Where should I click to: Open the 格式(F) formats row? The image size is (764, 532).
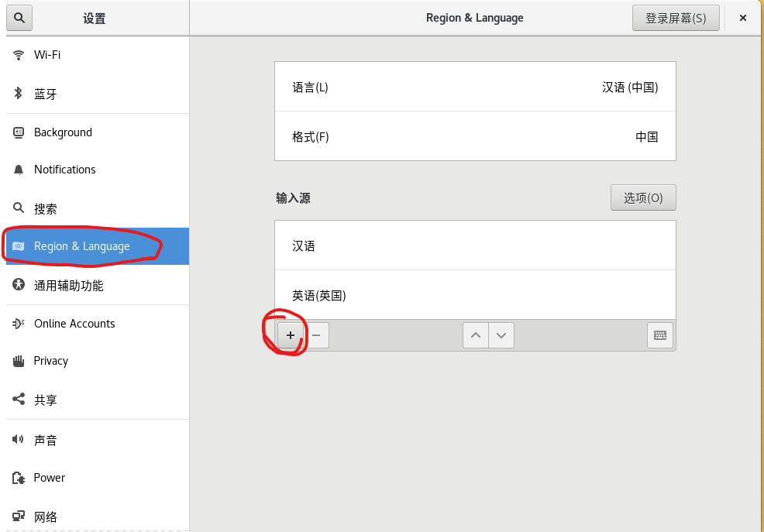(x=475, y=136)
